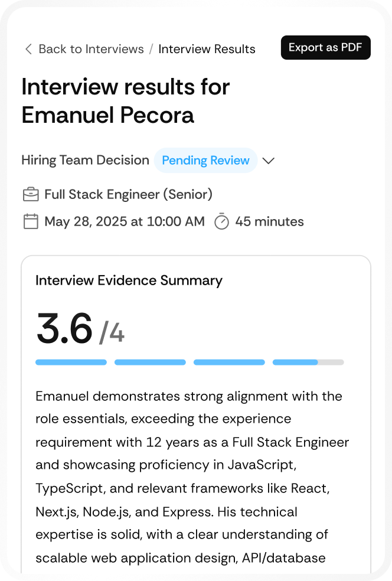Switch to the Interview Results breadcrumb item
This screenshot has height=581, width=392.
pos(207,49)
